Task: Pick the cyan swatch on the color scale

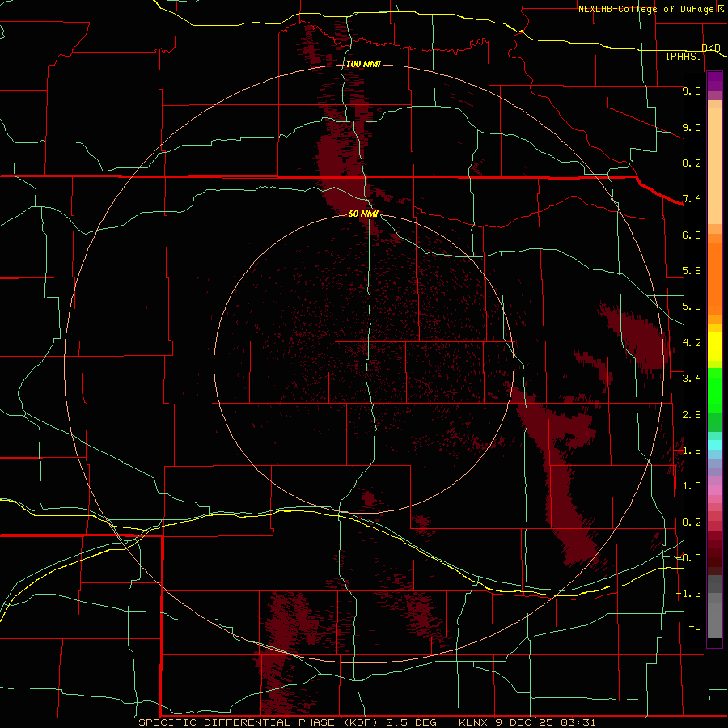Action: [x=714, y=445]
